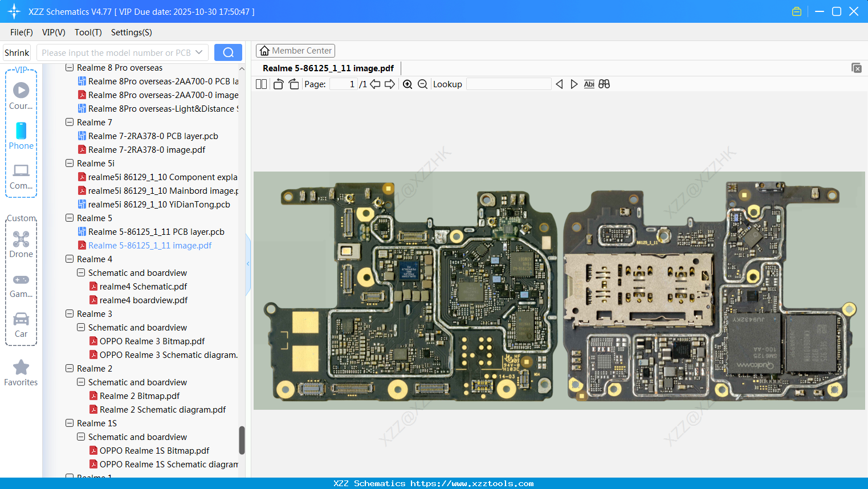The height and width of the screenshot is (489, 868).
Task: Click the mainboard image in the viewer
Action: [559, 291]
